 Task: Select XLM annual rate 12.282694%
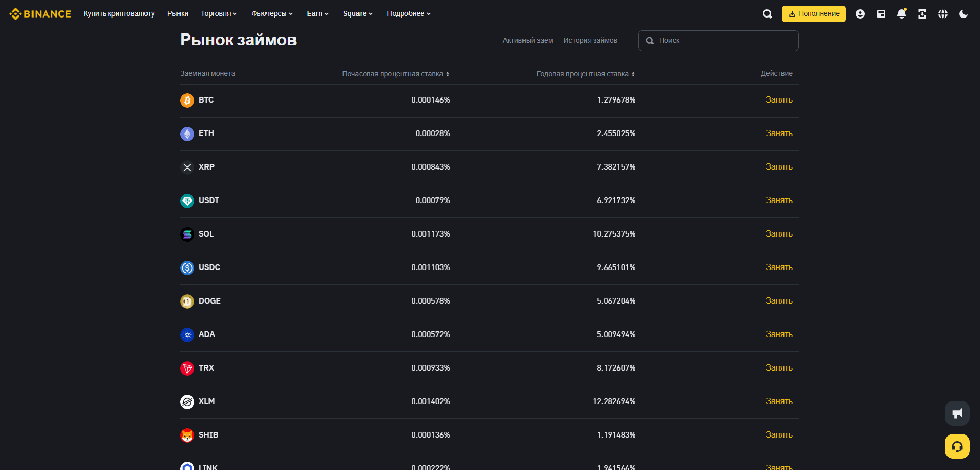pyautogui.click(x=614, y=401)
